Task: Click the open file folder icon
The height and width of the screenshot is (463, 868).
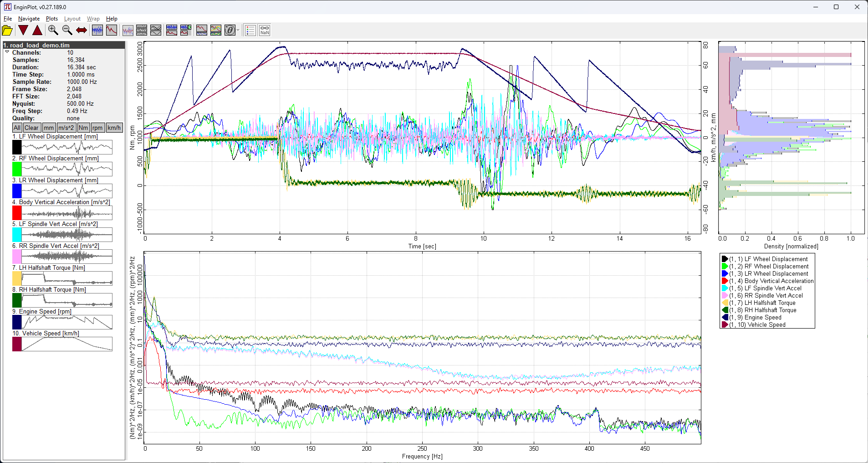Action: (x=7, y=30)
